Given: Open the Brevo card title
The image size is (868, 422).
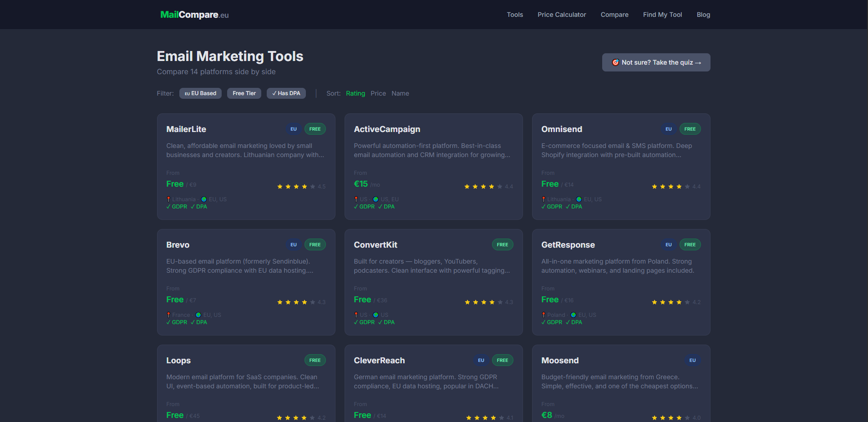Looking at the screenshot, I should click(x=178, y=245).
